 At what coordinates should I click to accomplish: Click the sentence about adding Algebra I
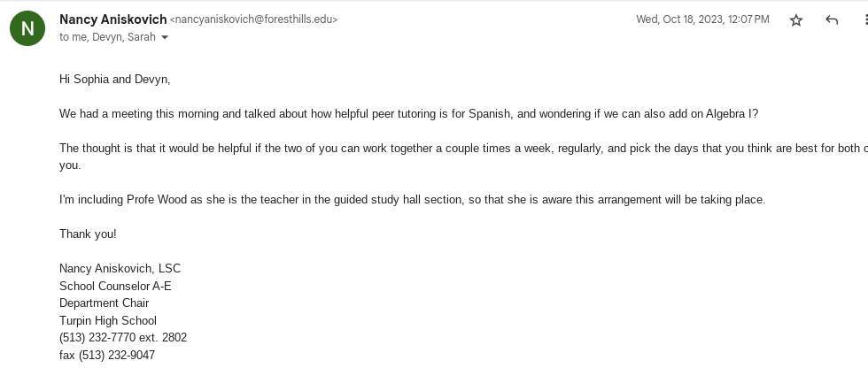pos(408,114)
